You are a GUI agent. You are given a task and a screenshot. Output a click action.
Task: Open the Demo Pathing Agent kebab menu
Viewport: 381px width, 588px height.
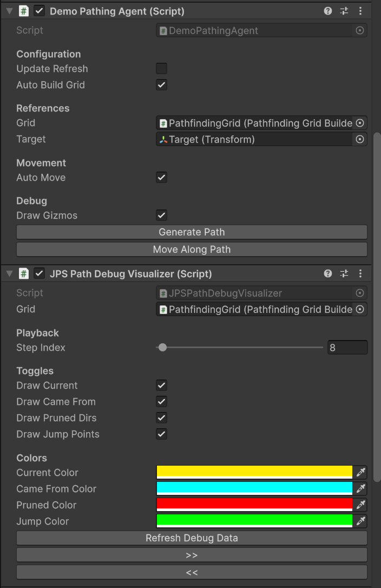coord(360,11)
